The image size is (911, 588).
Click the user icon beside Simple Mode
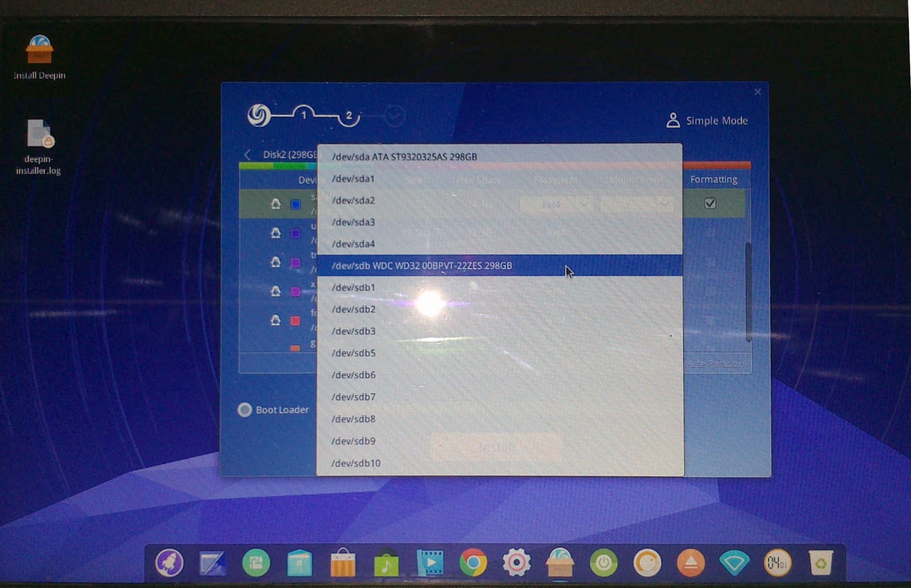pos(673,120)
